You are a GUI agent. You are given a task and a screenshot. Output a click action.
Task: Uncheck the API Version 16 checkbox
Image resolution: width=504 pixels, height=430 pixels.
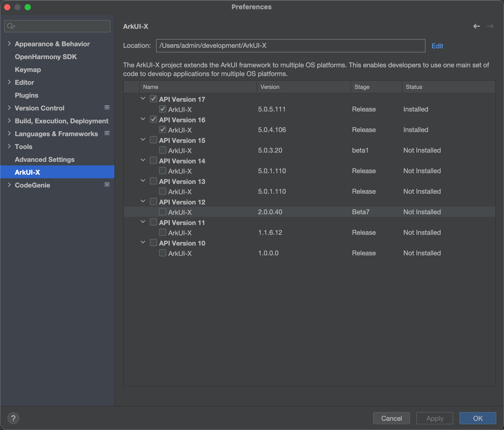153,119
